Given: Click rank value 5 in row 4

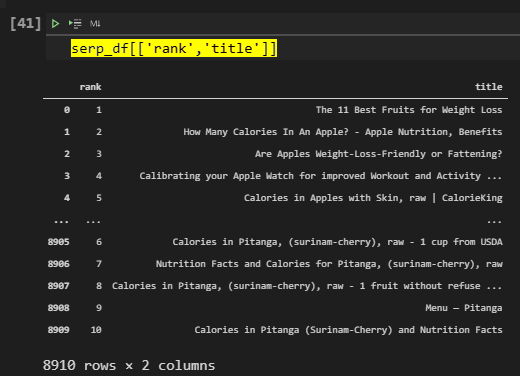Looking at the screenshot, I should [99, 198].
